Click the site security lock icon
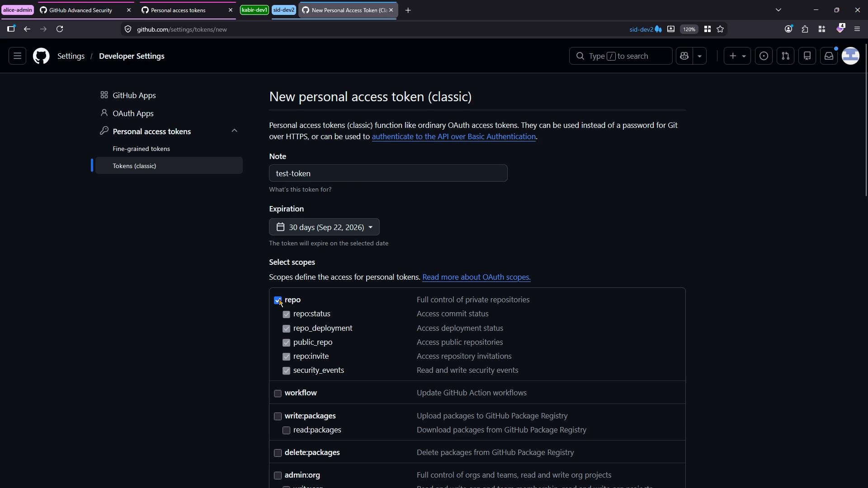Screen dimensions: 868x488 point(128,29)
